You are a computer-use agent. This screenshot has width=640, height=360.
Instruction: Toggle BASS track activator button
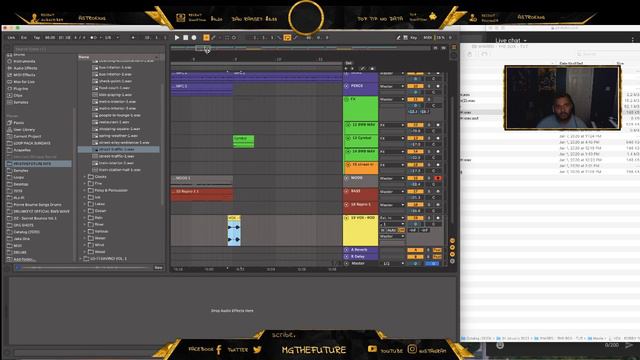click(415, 191)
